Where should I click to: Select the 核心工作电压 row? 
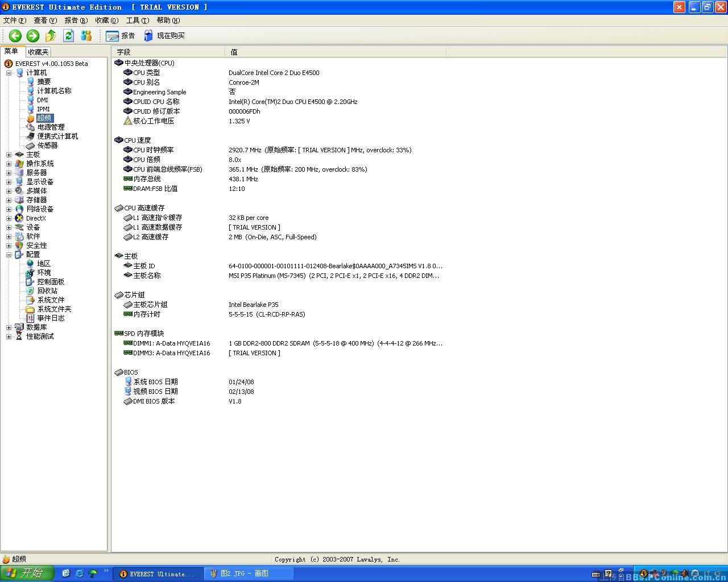(x=279, y=121)
